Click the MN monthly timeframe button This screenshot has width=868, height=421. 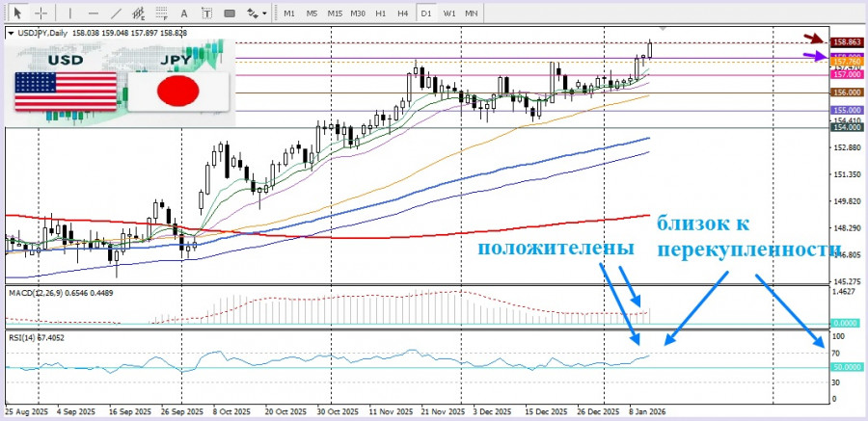click(472, 13)
